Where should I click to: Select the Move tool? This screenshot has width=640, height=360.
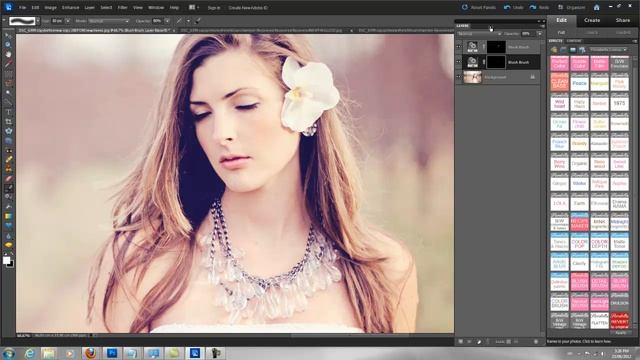[8, 36]
